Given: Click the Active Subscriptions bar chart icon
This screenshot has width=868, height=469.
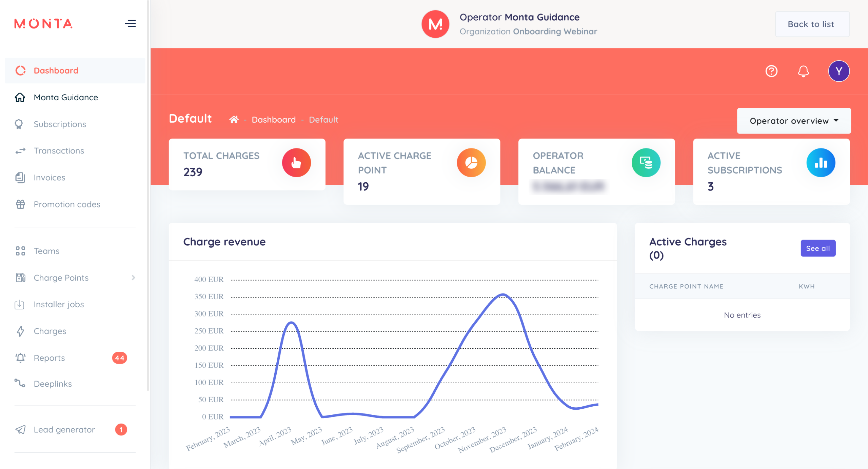Looking at the screenshot, I should (821, 163).
